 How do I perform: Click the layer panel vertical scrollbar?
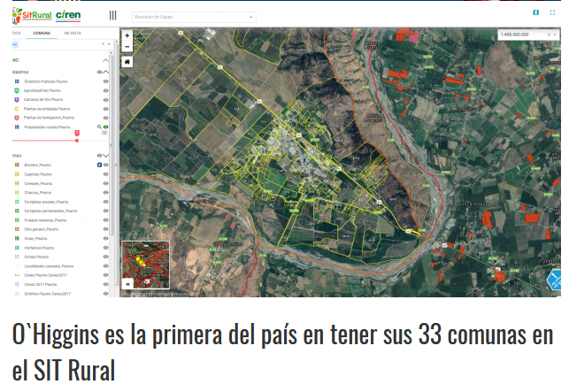[x=111, y=145]
